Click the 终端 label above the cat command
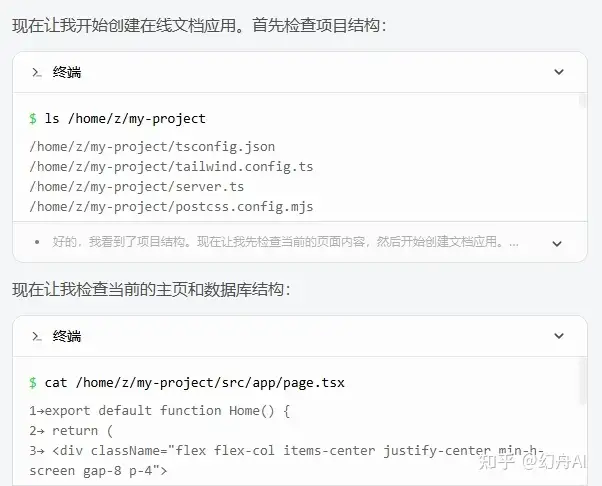 tap(67, 336)
